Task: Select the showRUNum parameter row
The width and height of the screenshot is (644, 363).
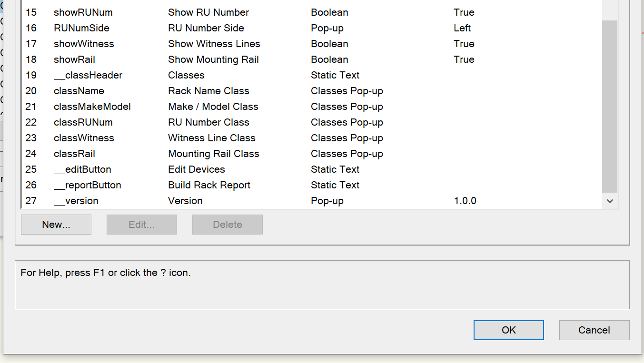Action: (x=83, y=12)
